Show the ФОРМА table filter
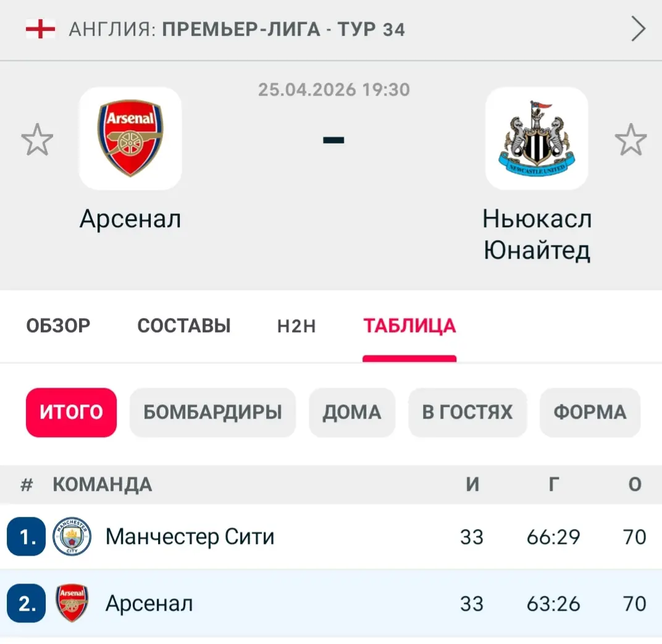Viewport: 662px width, 644px height. (x=590, y=412)
